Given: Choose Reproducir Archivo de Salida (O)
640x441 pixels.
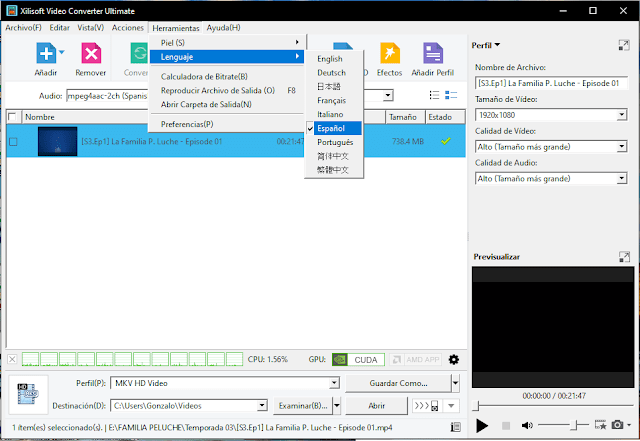Looking at the screenshot, I should pyautogui.click(x=227, y=91).
